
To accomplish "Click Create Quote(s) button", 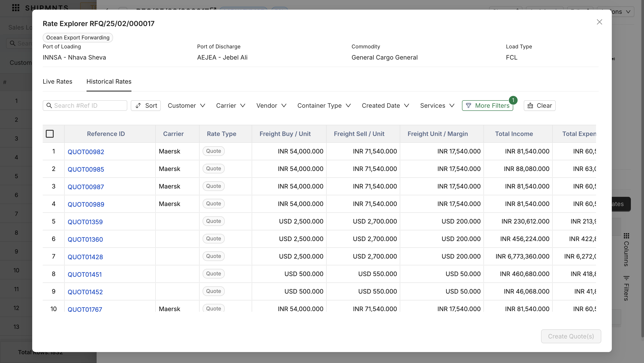I will point(571,336).
